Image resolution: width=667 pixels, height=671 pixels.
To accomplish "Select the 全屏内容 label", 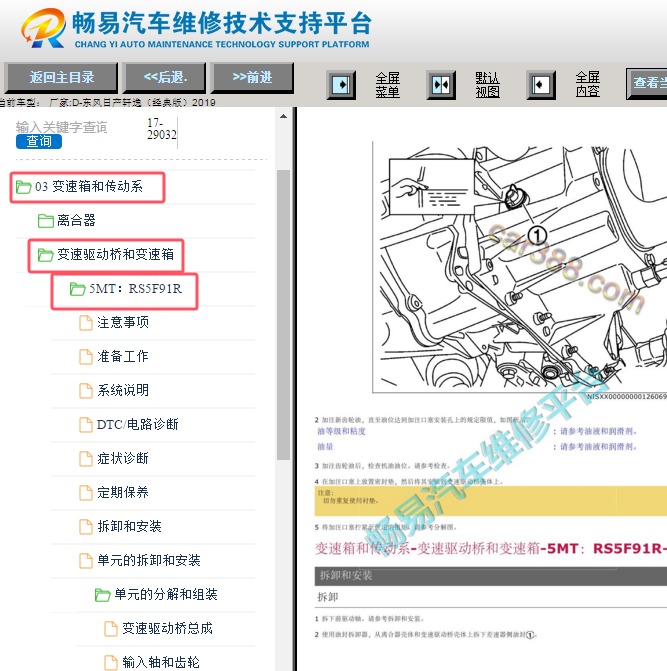I will [587, 84].
